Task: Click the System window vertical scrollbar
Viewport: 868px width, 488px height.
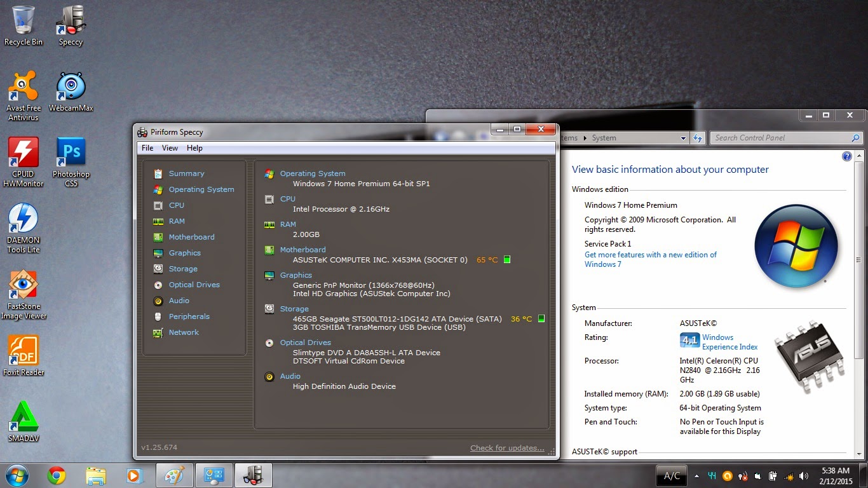Action: point(859,261)
